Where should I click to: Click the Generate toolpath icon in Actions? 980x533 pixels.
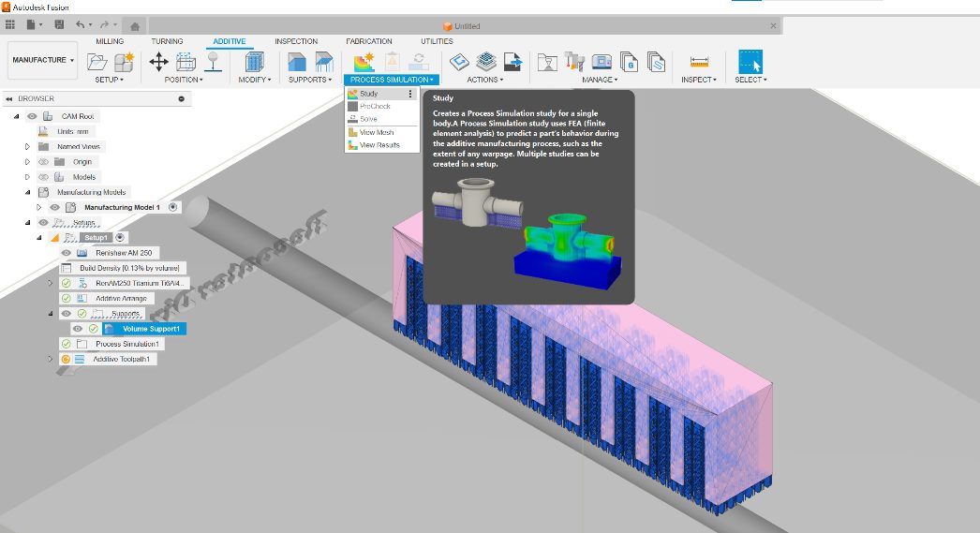pyautogui.click(x=459, y=62)
